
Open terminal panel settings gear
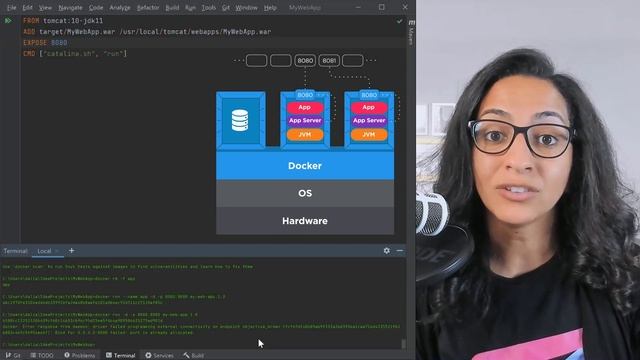pos(387,251)
